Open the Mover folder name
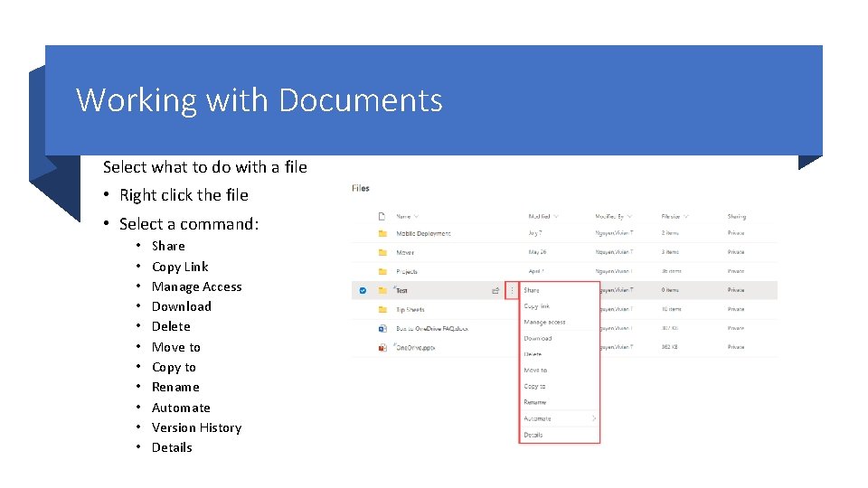Viewport: 868px width, 488px height. pyautogui.click(x=405, y=252)
